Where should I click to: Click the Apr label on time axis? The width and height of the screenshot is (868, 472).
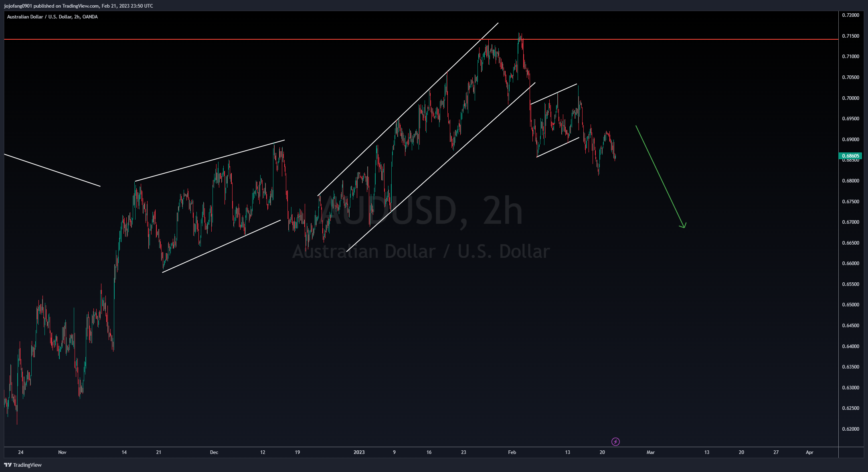[x=809, y=452]
